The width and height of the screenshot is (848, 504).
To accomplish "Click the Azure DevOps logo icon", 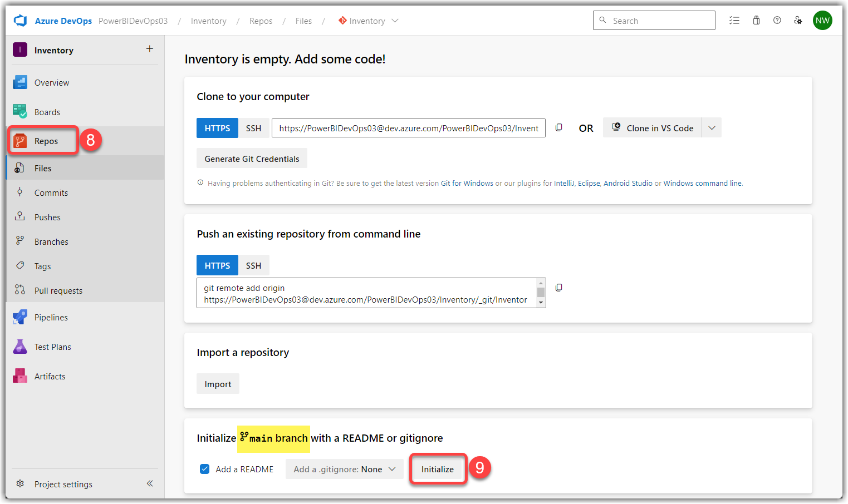I will (21, 21).
